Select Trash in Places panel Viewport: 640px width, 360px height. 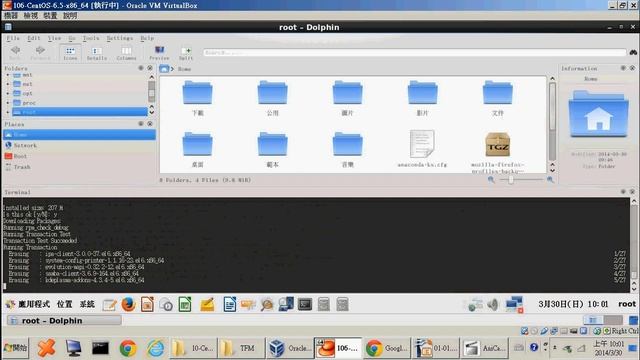pyautogui.click(x=79, y=167)
